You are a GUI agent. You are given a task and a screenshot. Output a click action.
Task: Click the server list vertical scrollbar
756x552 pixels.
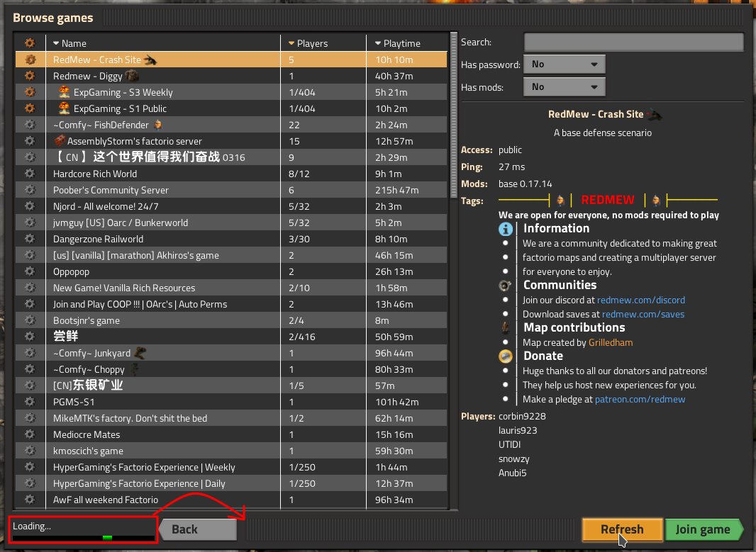[454, 116]
